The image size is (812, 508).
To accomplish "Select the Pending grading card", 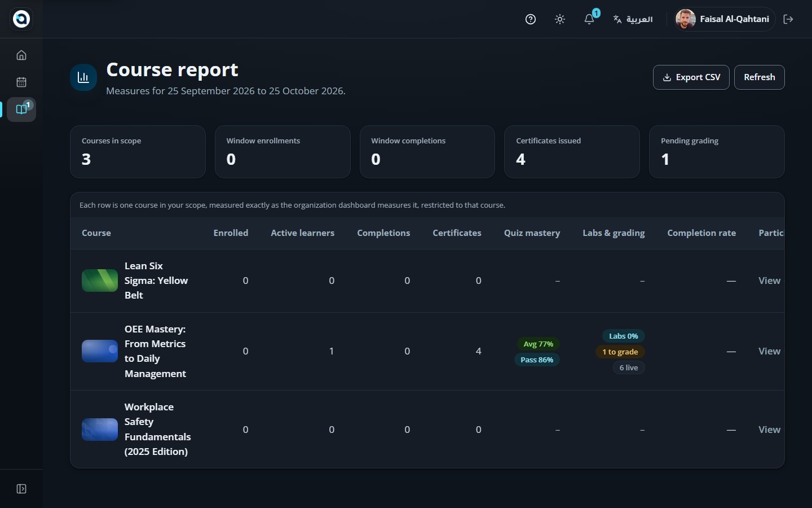I will [x=717, y=152].
